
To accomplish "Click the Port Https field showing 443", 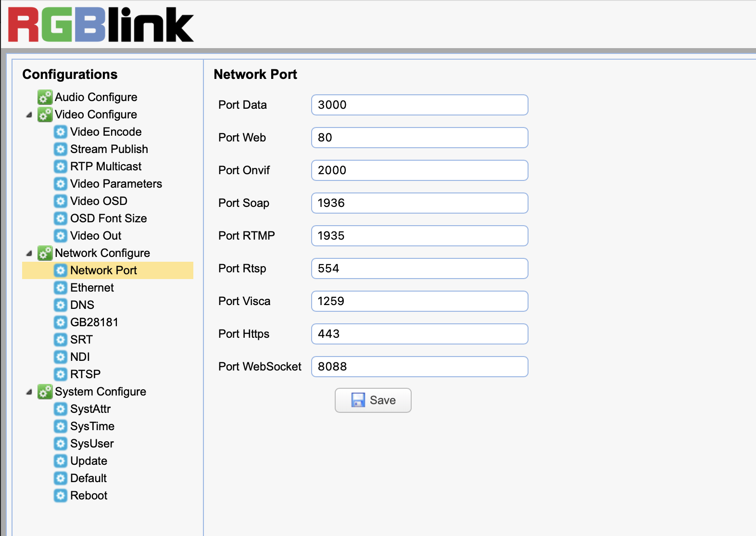I will 420,334.
